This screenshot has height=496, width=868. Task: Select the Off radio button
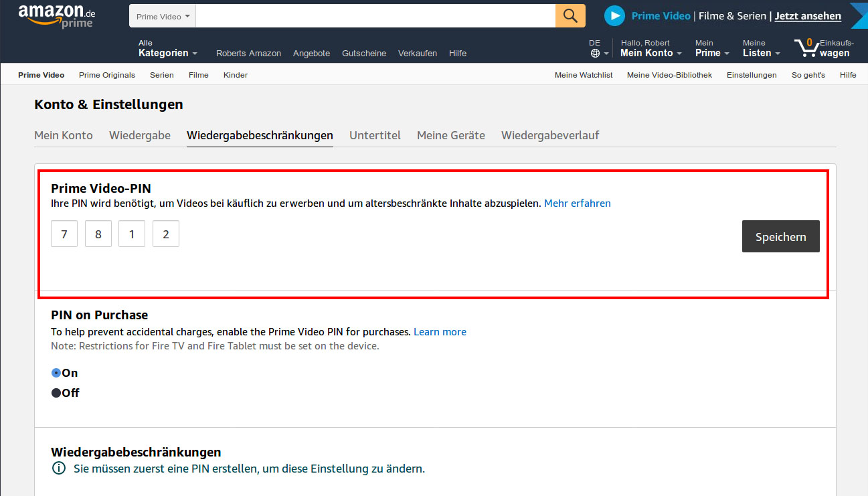pos(56,393)
